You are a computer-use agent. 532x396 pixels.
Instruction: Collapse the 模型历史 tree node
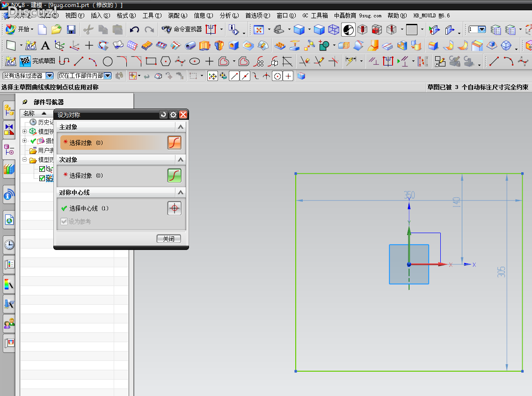point(24,159)
